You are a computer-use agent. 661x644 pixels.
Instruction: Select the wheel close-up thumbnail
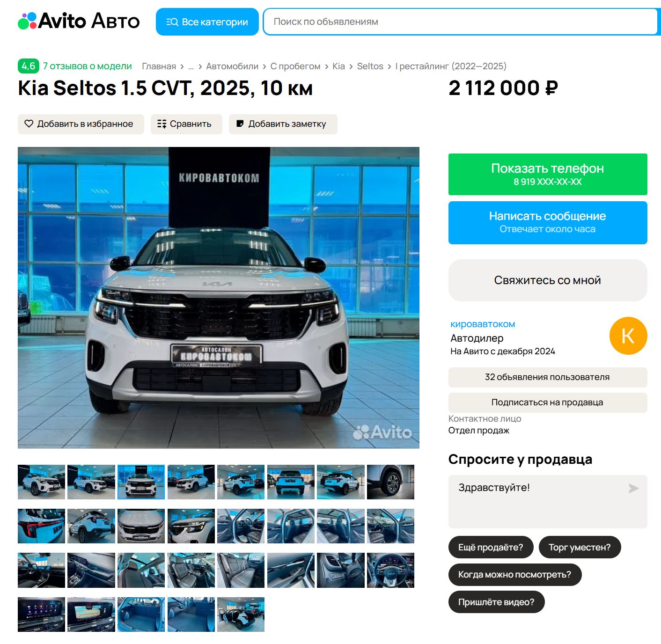pos(390,482)
